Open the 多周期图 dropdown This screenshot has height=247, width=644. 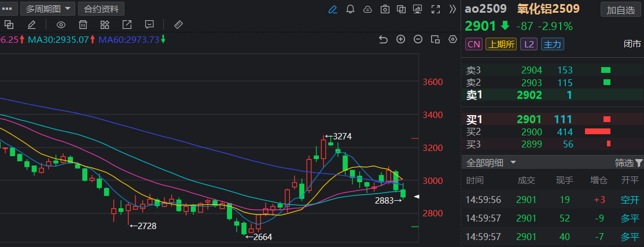47,9
